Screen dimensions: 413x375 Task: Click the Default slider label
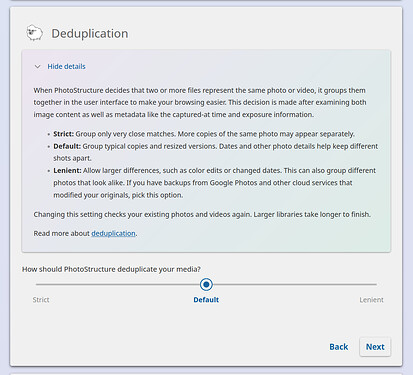pos(206,300)
